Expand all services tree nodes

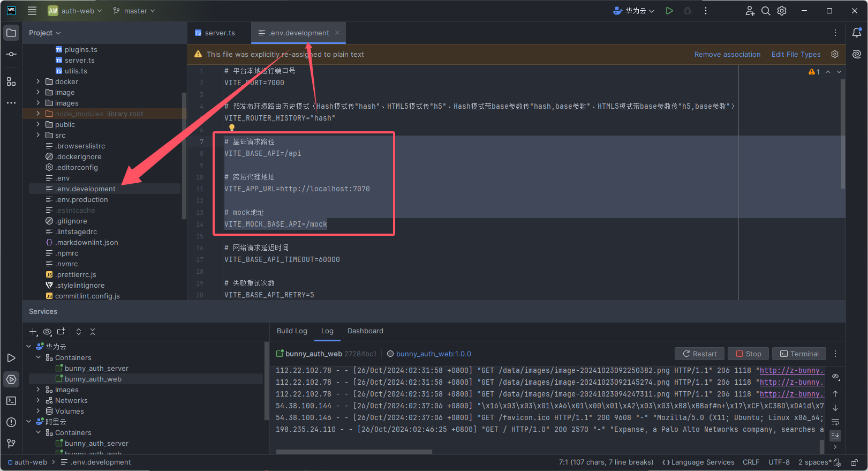tap(79, 332)
